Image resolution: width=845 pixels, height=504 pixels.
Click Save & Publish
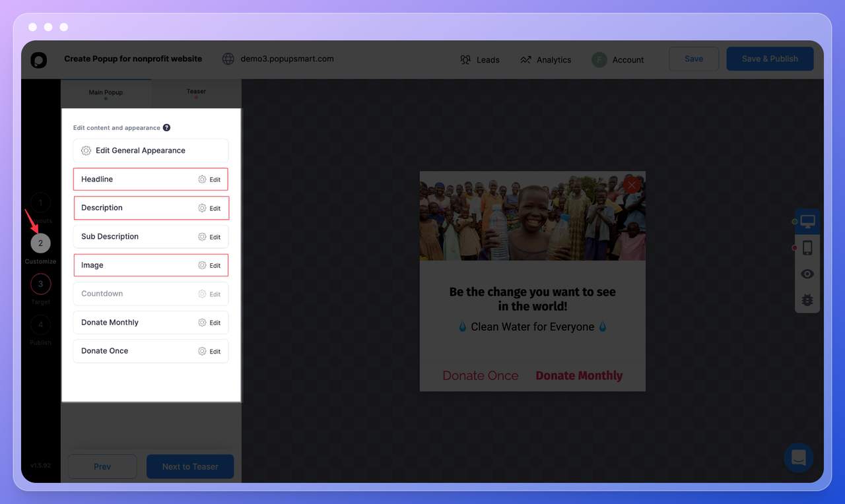tap(770, 59)
